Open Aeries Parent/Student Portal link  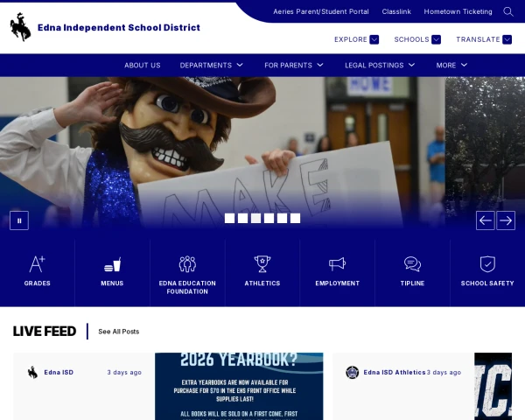[321, 11]
